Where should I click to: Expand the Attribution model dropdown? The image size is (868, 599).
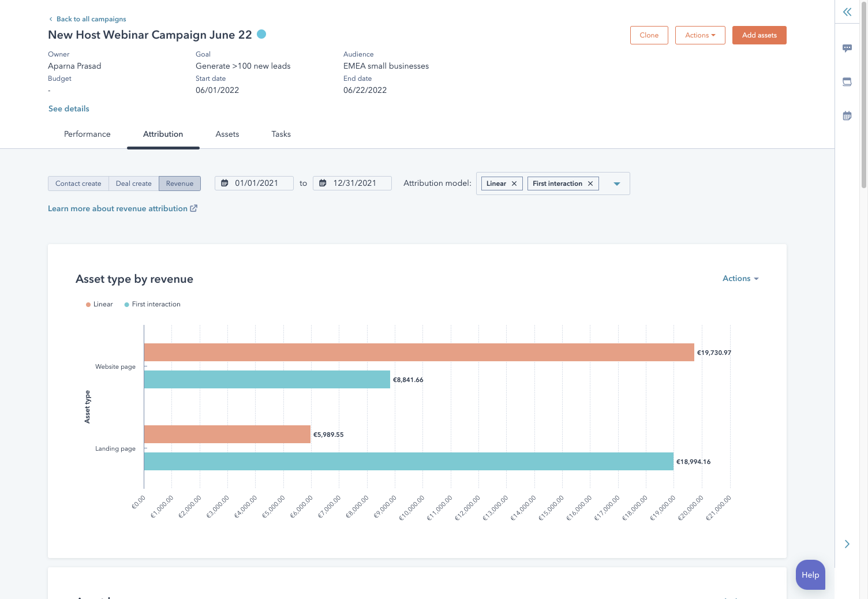tap(616, 184)
